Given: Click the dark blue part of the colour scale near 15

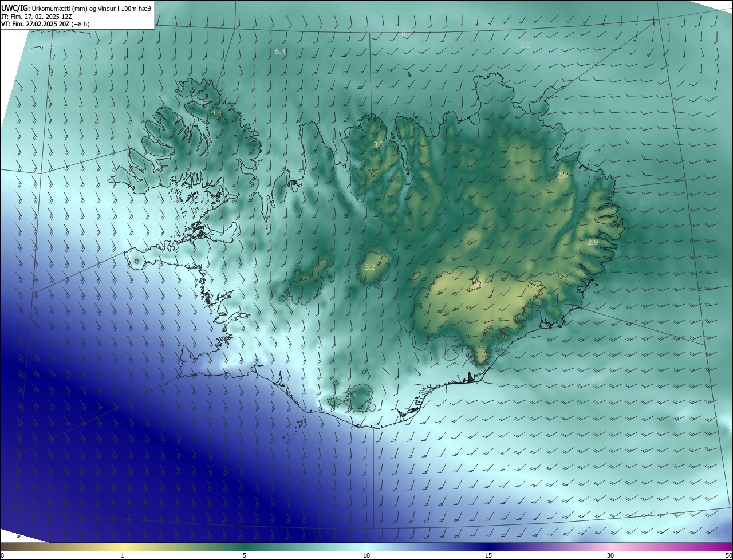Looking at the screenshot, I should (488, 547).
